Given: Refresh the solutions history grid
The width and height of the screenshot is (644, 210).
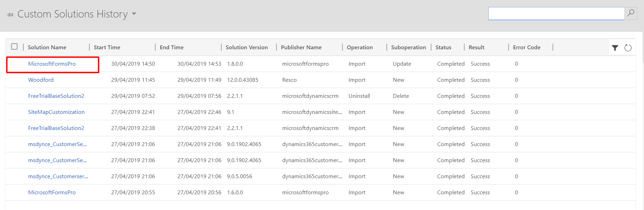Looking at the screenshot, I should (628, 48).
